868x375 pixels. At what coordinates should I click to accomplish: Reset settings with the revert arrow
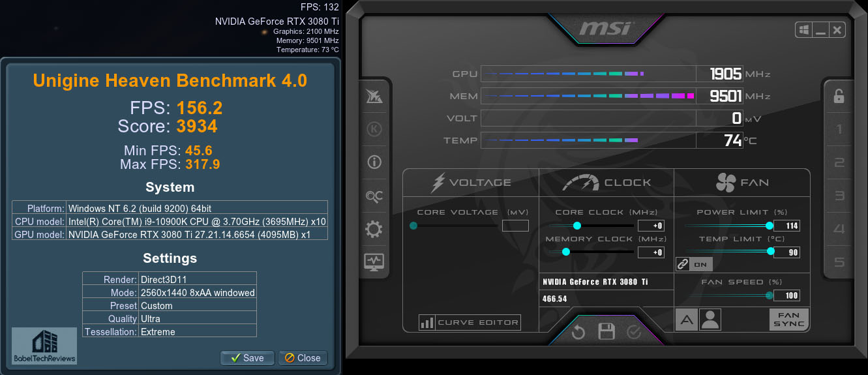click(578, 333)
